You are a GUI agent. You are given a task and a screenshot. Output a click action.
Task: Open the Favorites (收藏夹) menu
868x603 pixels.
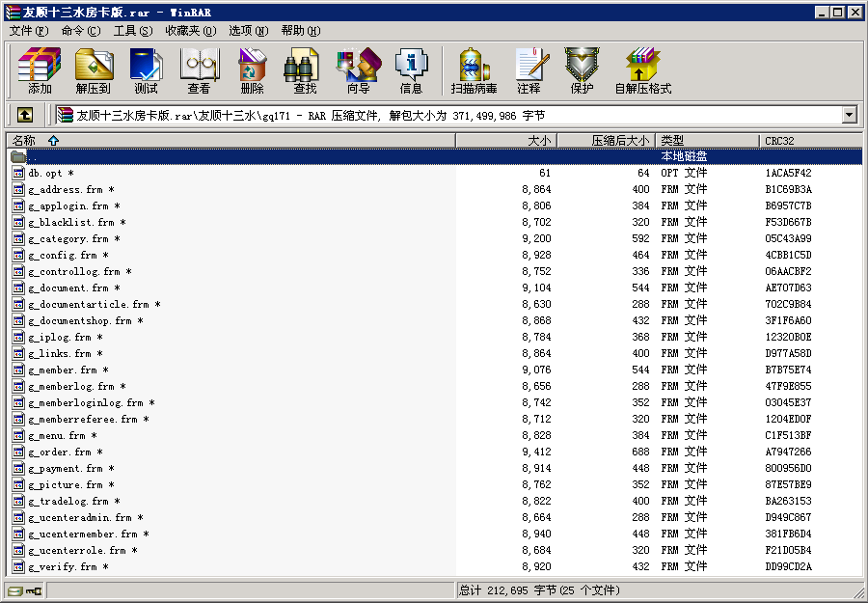click(190, 31)
